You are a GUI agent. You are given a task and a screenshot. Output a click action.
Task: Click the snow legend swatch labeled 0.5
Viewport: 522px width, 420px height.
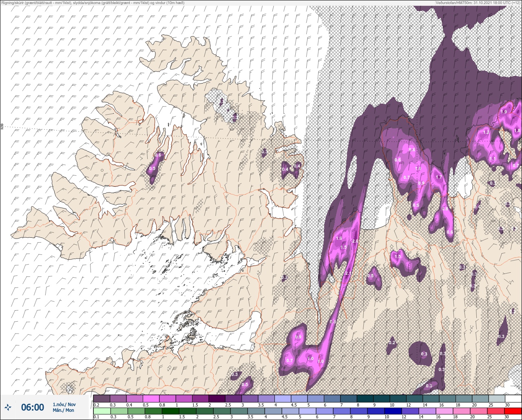(x=151, y=398)
